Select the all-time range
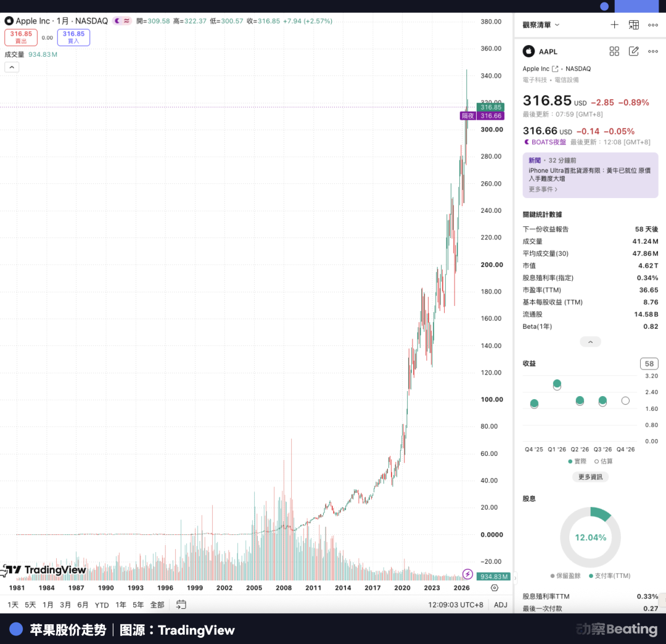The height and width of the screenshot is (644, 666). point(157,605)
